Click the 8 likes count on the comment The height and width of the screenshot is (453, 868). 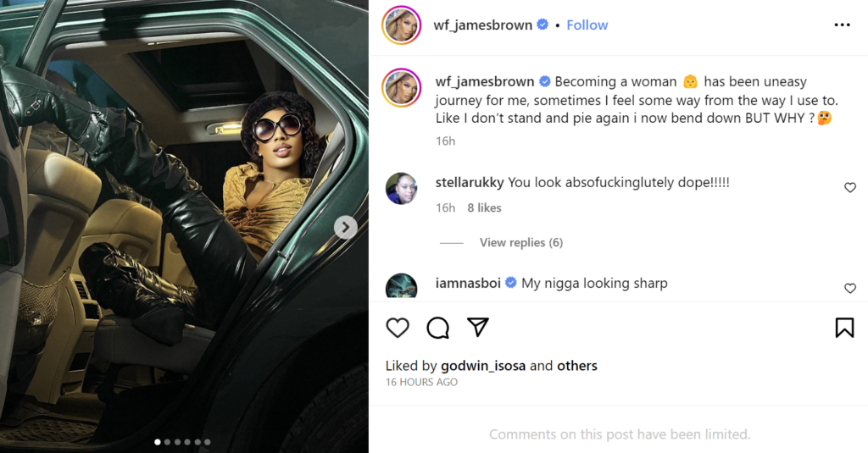tap(484, 208)
